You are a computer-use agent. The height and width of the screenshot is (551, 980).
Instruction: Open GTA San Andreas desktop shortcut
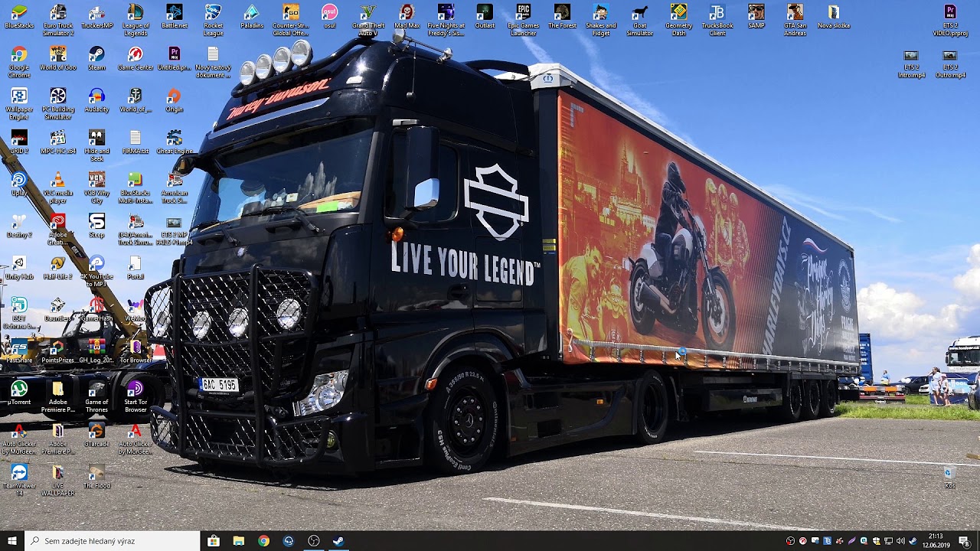pyautogui.click(x=795, y=20)
